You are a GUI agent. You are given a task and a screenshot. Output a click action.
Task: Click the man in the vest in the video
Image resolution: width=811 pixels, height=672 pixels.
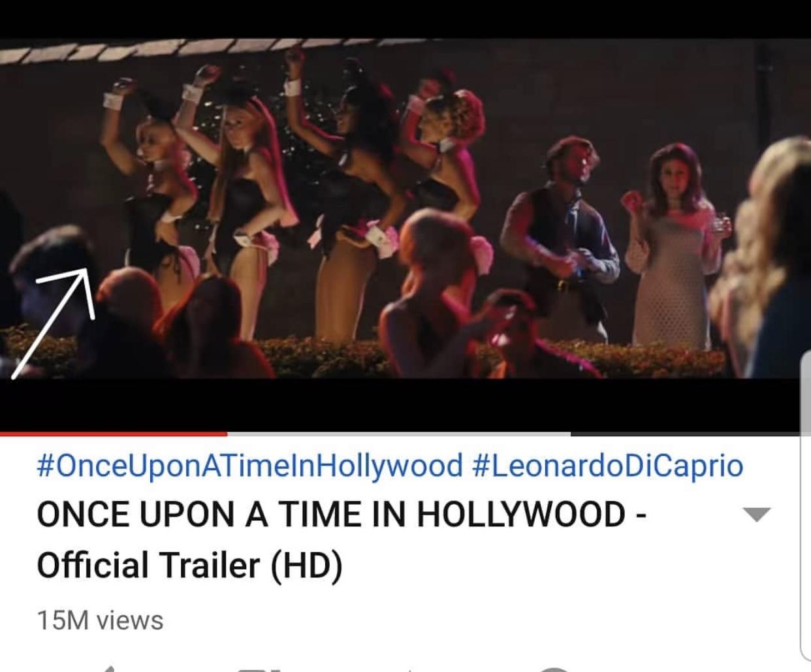pos(560,242)
